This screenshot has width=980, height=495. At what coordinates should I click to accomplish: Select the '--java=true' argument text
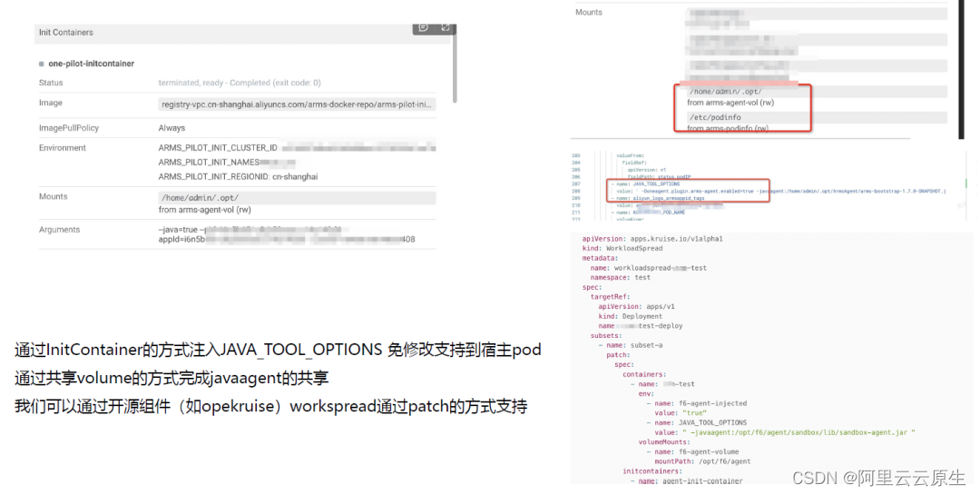coord(178,230)
